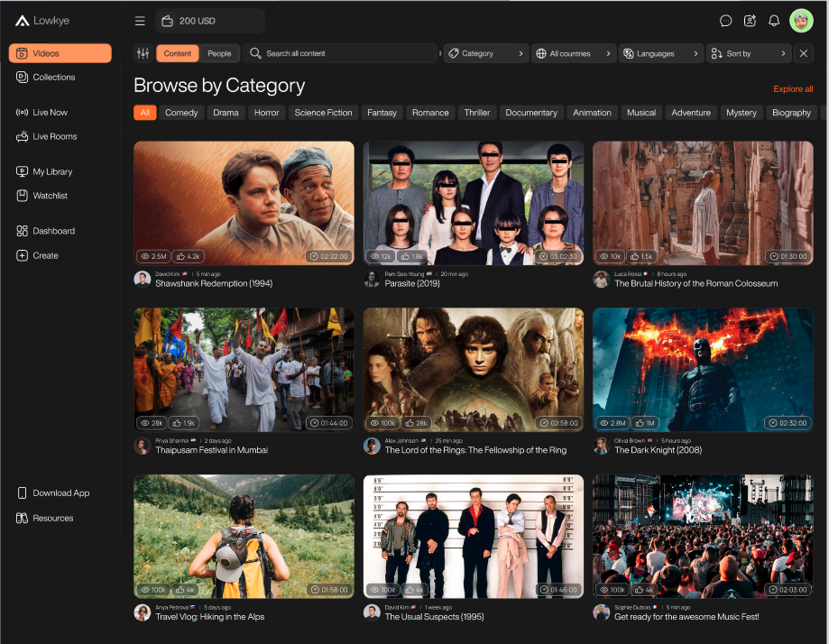Open the chat messages icon
829x644 pixels.
725,21
